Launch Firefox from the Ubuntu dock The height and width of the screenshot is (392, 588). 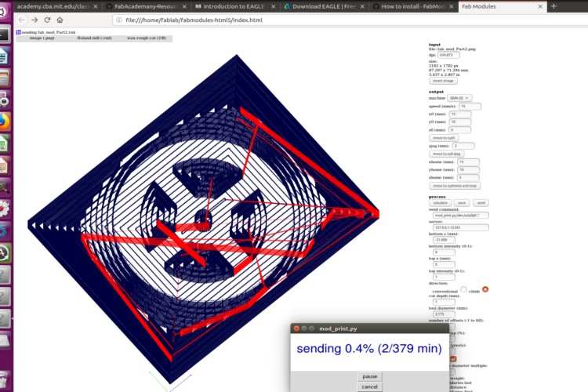5,122
